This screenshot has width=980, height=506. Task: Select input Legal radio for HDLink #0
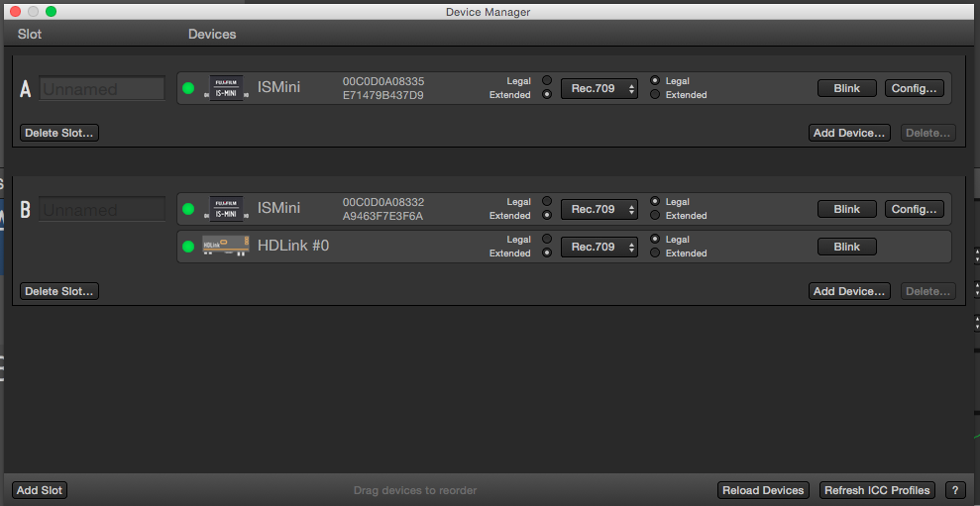546,240
